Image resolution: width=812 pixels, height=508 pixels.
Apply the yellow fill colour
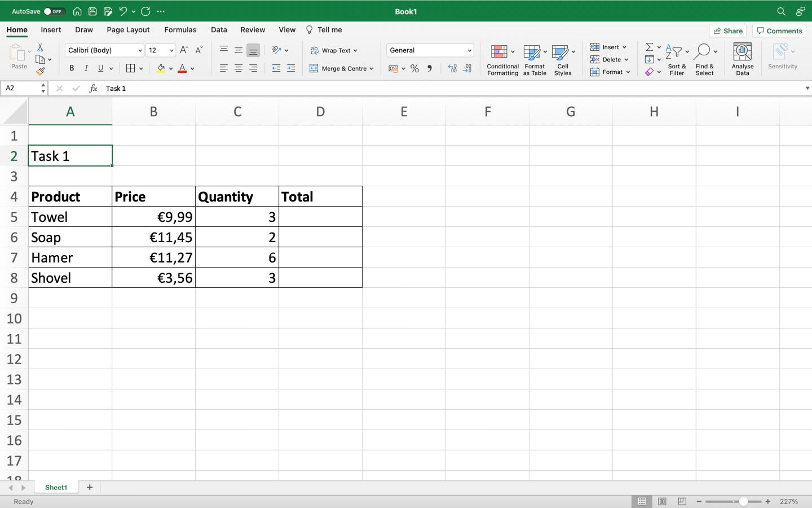pyautogui.click(x=161, y=68)
